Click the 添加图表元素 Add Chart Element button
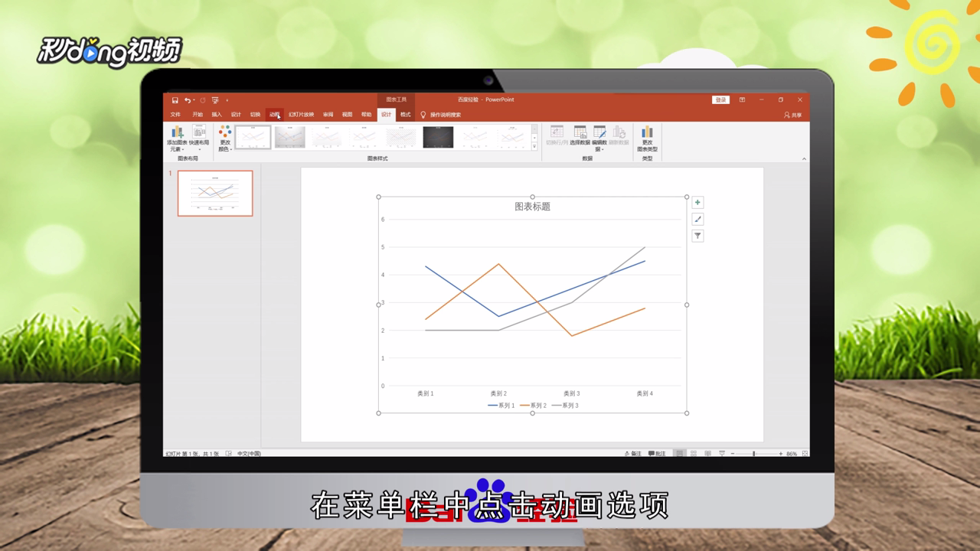The height and width of the screenshot is (551, 980). point(177,139)
